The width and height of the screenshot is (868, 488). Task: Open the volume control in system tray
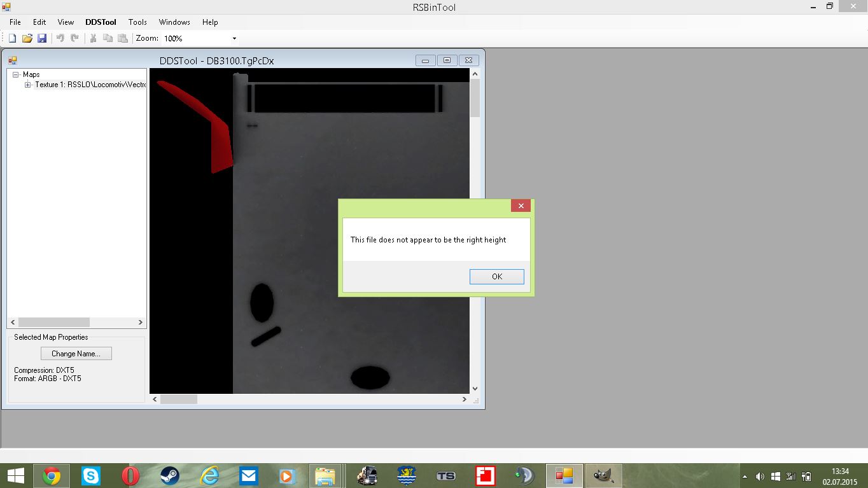[760, 477]
